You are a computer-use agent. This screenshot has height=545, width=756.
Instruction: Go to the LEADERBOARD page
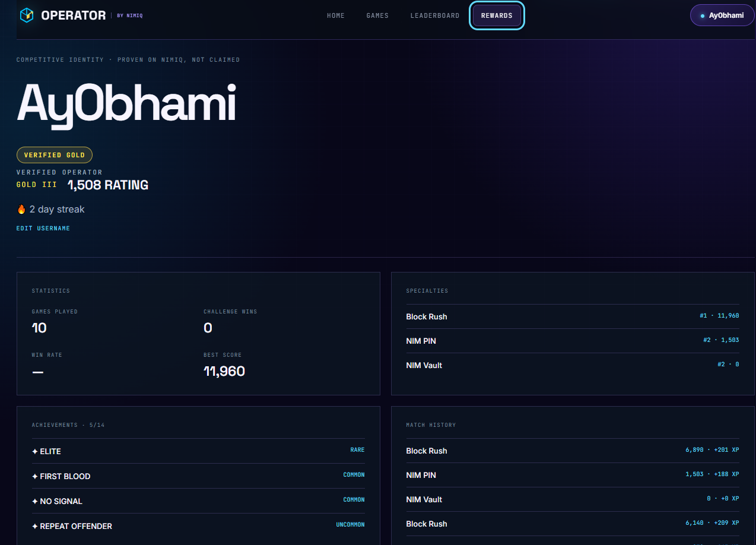pyautogui.click(x=435, y=15)
